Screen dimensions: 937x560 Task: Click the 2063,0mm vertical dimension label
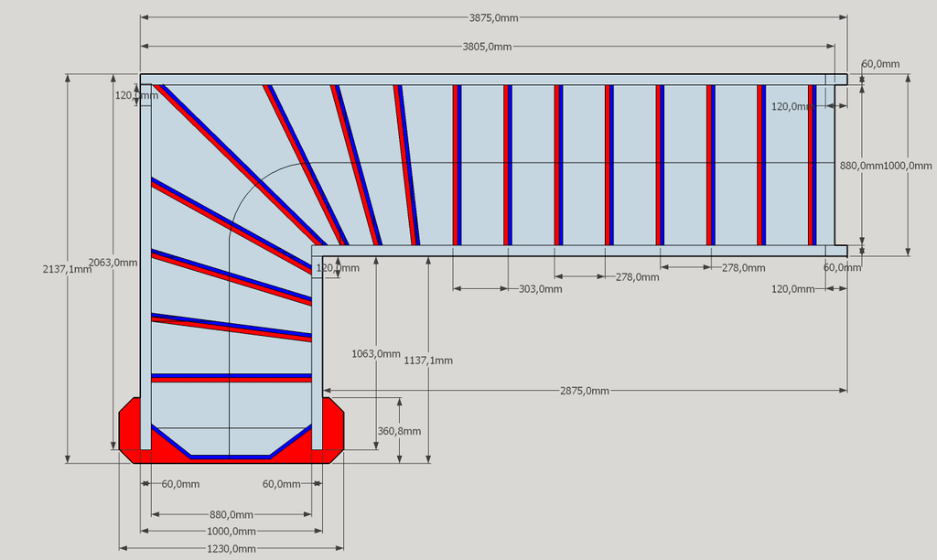point(113,263)
